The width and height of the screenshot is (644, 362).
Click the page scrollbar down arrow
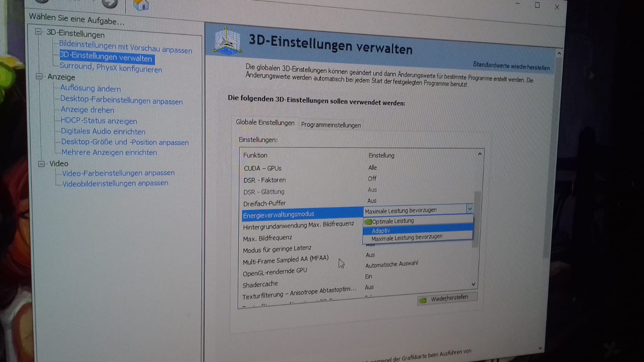click(540, 348)
